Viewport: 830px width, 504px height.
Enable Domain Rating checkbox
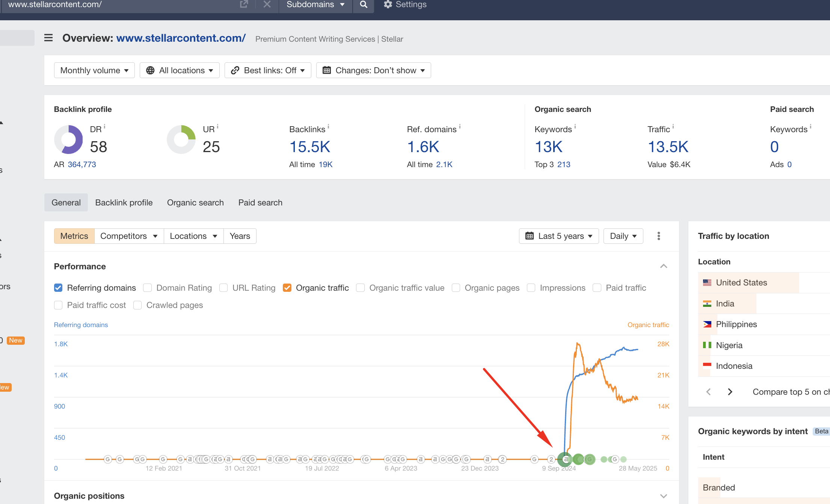pos(148,288)
